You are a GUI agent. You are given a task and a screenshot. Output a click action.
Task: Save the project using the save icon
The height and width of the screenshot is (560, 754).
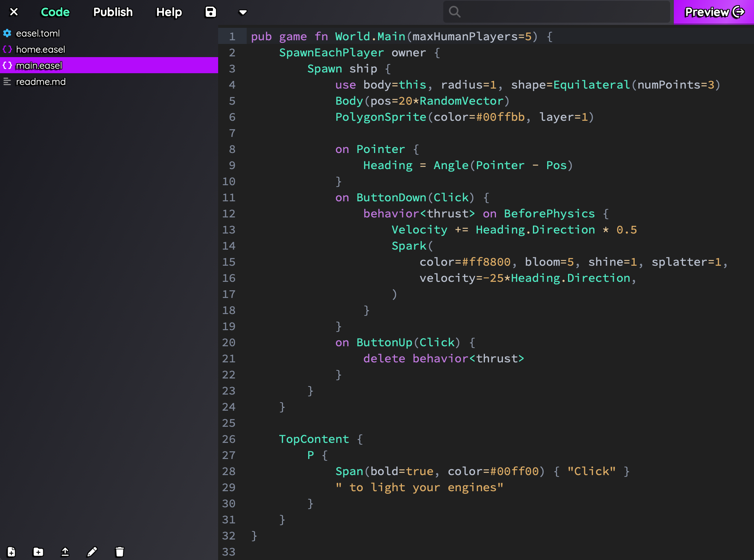(x=210, y=12)
